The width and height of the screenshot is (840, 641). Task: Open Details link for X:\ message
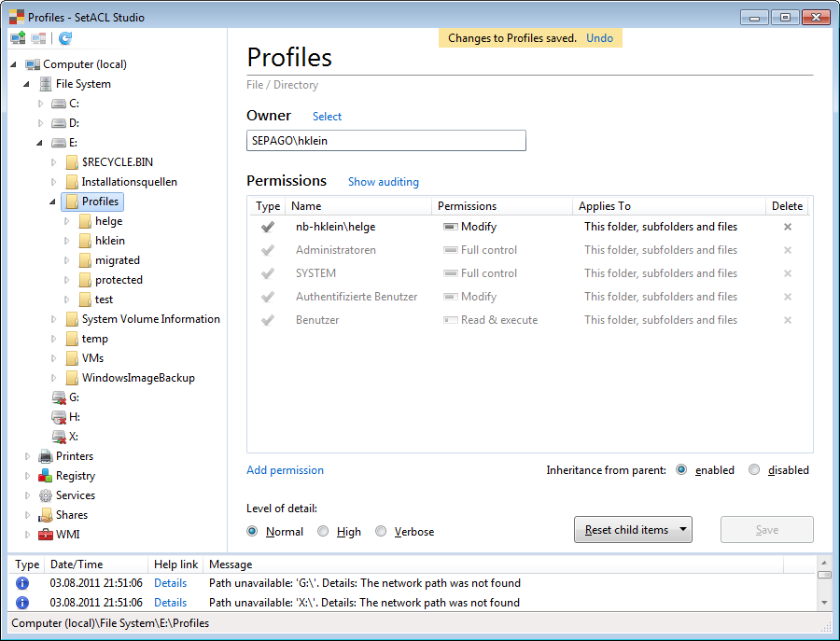point(171,603)
